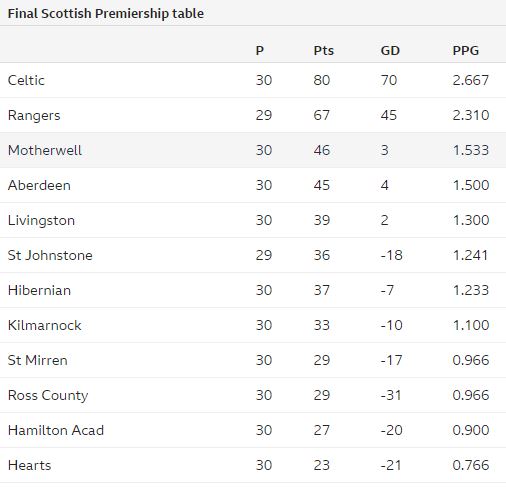Click the Livingston team name
506x491 pixels.
[41, 221]
